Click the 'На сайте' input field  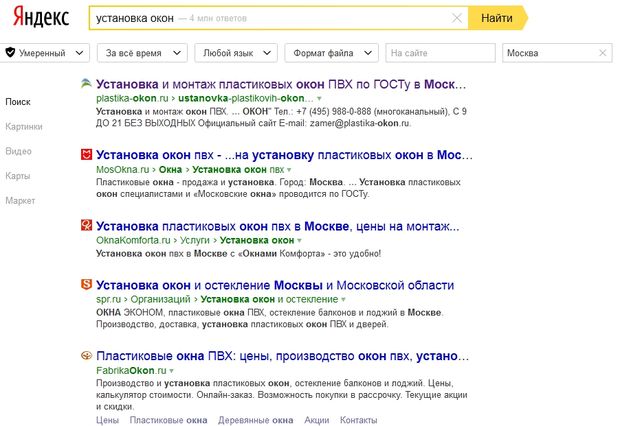tap(440, 53)
